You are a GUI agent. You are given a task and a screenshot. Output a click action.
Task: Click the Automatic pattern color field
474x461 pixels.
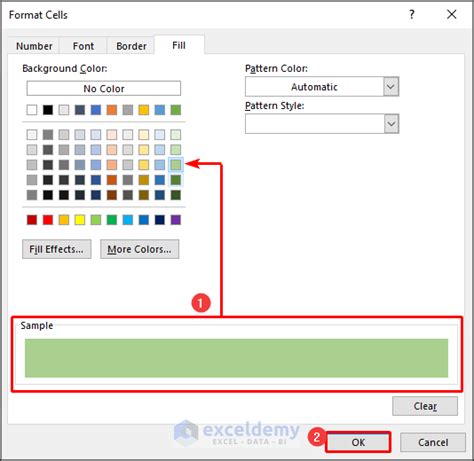[314, 87]
